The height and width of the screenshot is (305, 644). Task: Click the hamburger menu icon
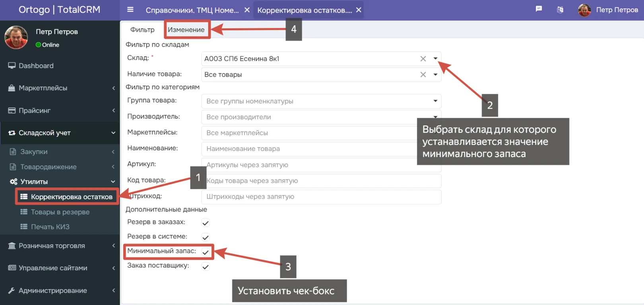pos(130,10)
